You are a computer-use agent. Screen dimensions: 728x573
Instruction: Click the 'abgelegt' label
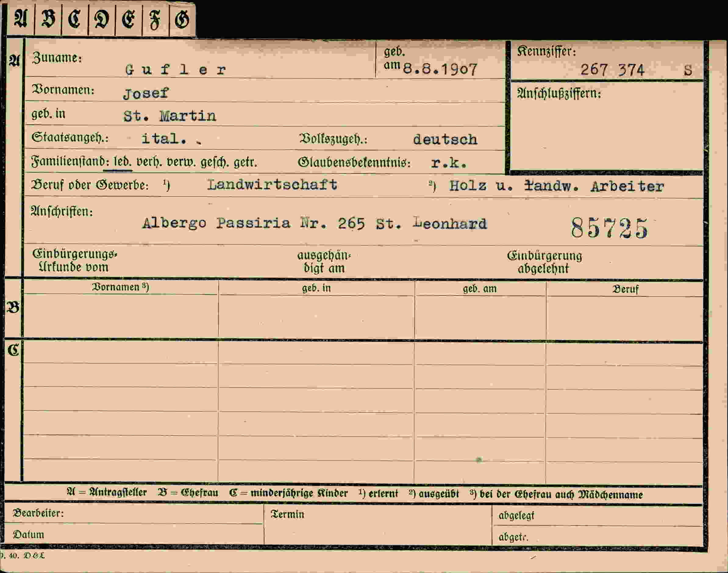pyautogui.click(x=516, y=516)
